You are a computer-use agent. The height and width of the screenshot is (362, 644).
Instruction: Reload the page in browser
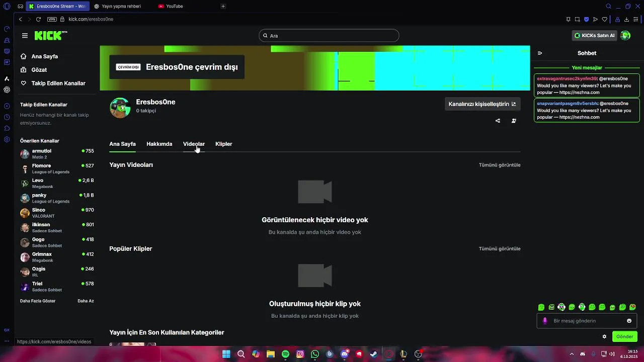click(38, 19)
